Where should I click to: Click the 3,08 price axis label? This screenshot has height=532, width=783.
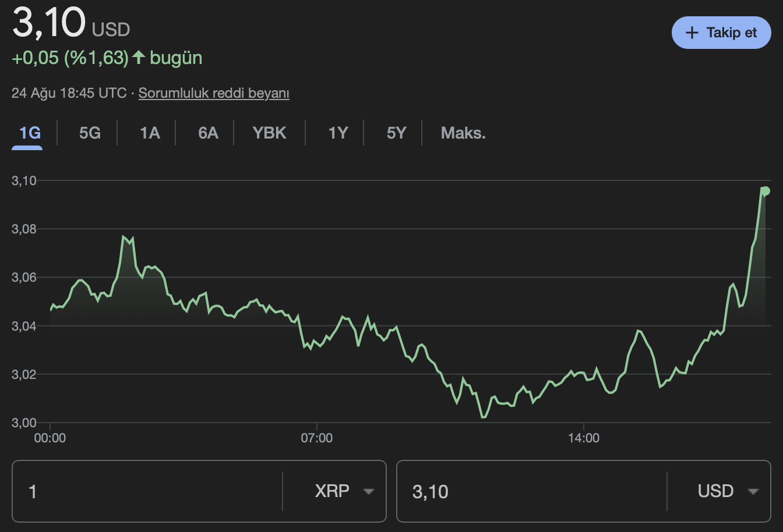tap(24, 229)
